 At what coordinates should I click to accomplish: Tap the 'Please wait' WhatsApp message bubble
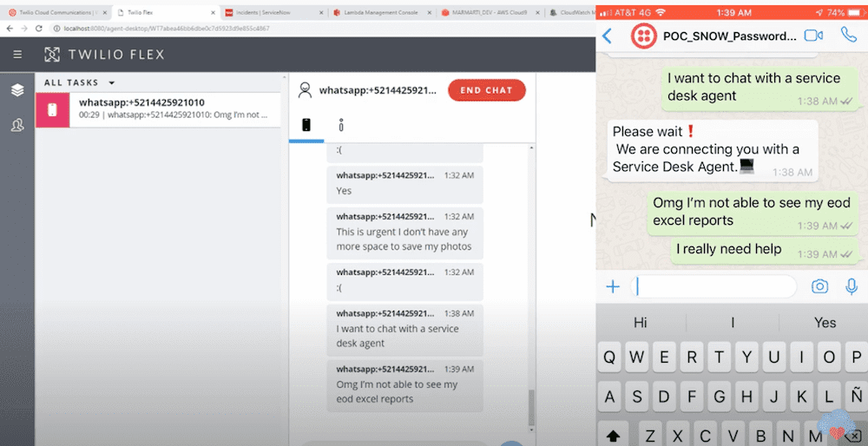713,150
